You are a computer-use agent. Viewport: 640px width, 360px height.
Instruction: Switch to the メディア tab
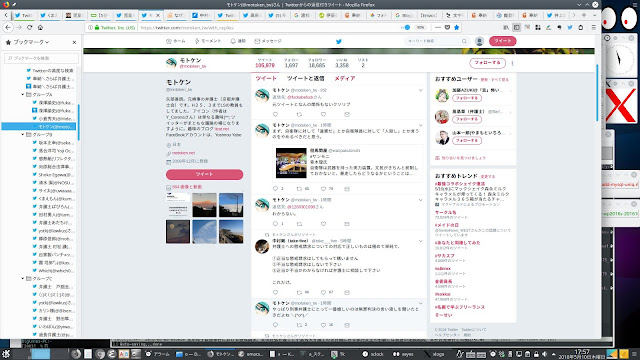344,78
